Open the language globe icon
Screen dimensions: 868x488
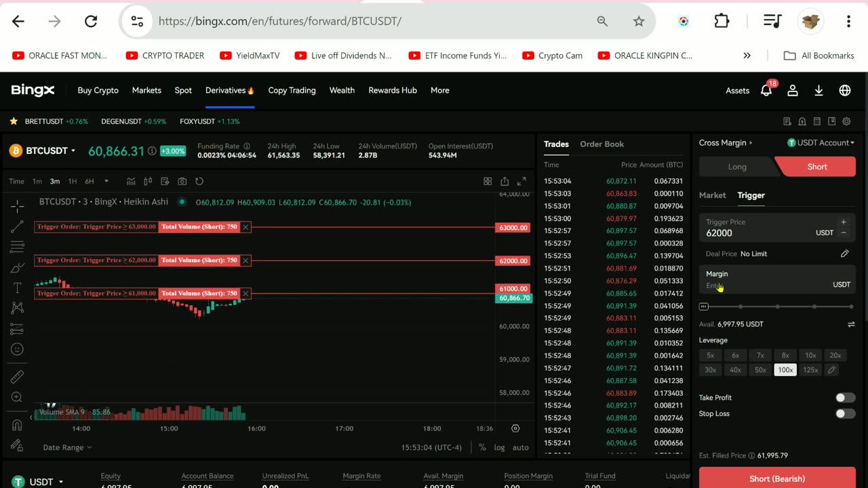845,90
